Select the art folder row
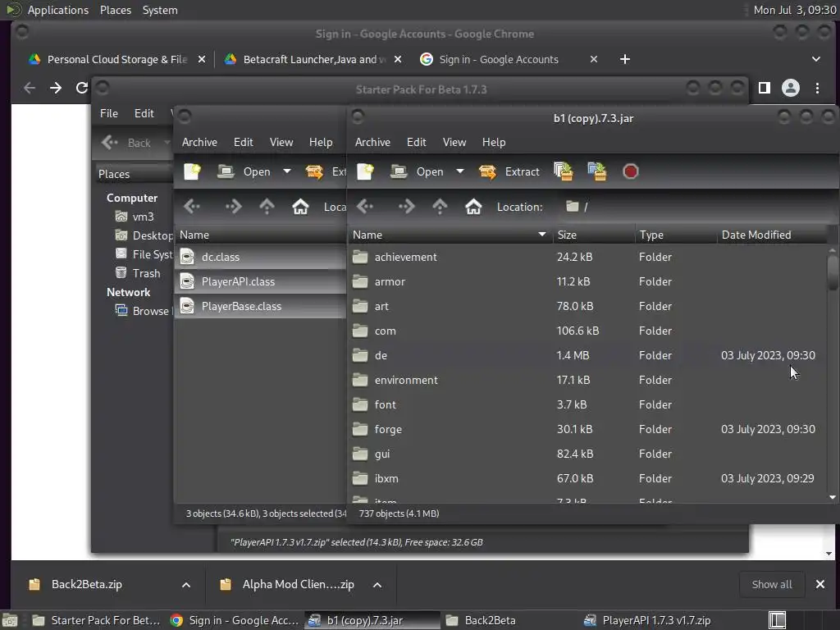The width and height of the screenshot is (840, 630). pos(587,307)
